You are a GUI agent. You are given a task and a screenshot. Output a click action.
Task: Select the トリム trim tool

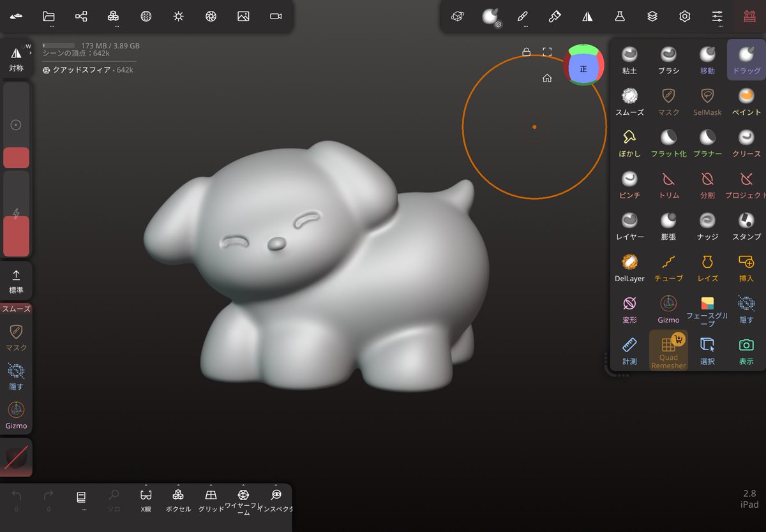[x=668, y=184]
